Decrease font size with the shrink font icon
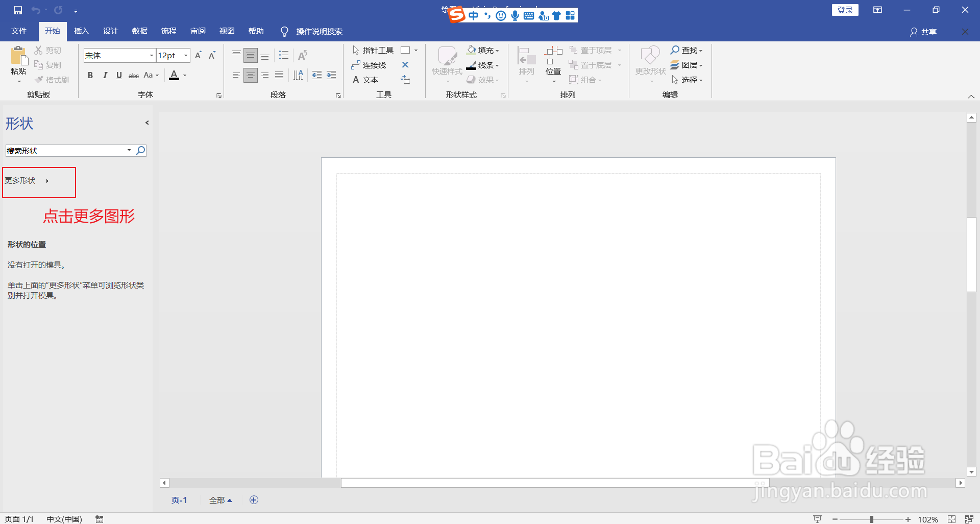 pyautogui.click(x=212, y=55)
